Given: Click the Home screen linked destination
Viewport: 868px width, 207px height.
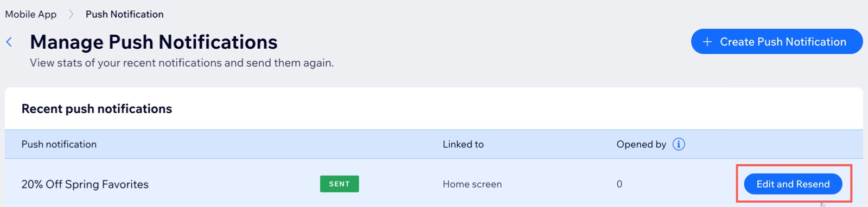Looking at the screenshot, I should click(x=472, y=184).
